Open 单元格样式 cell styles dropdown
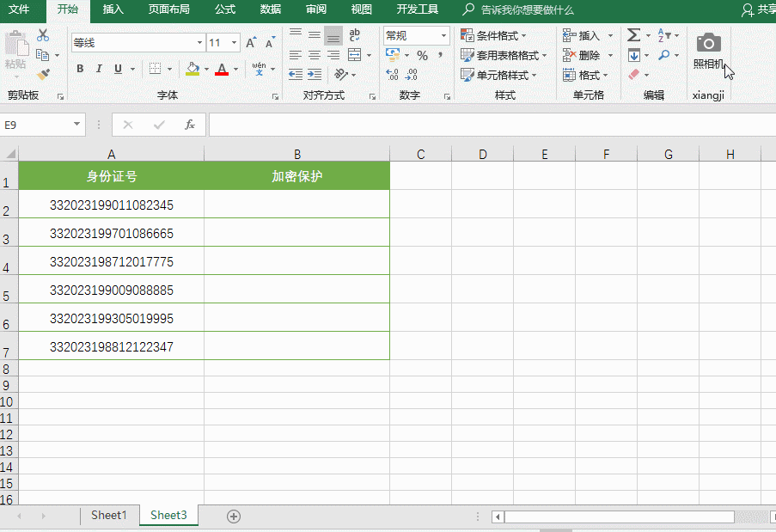This screenshot has width=776, height=532. click(x=498, y=76)
